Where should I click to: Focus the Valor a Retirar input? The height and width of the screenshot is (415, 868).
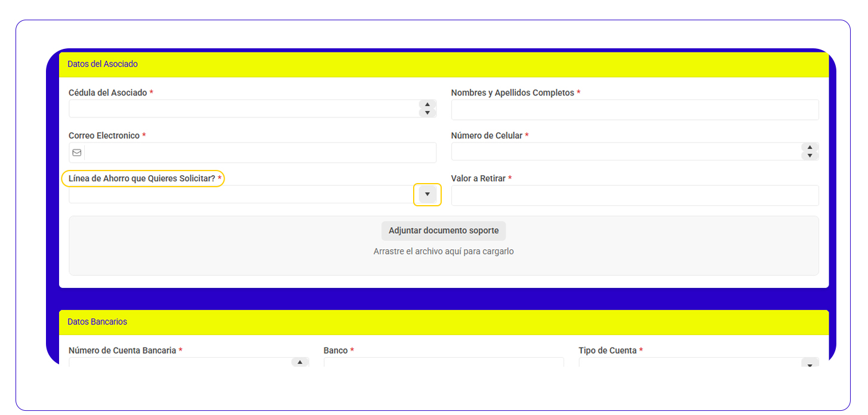[635, 196]
